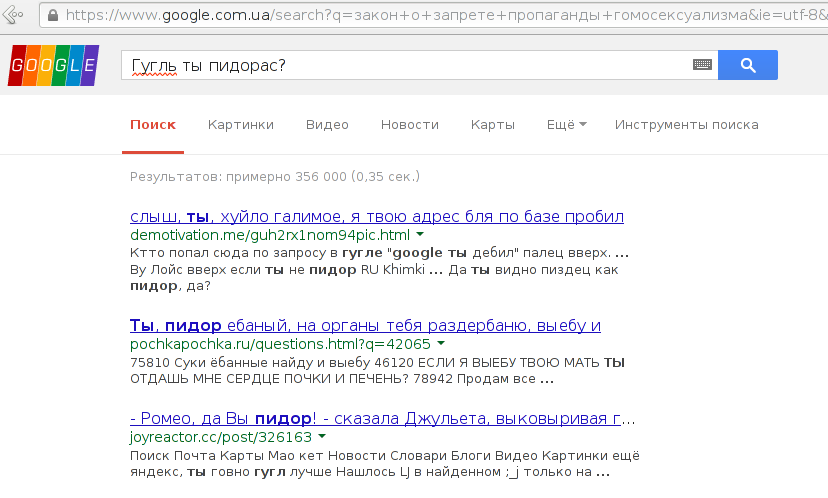Open the Ромео Джульета result title link
828x498 pixels.
pos(382,418)
